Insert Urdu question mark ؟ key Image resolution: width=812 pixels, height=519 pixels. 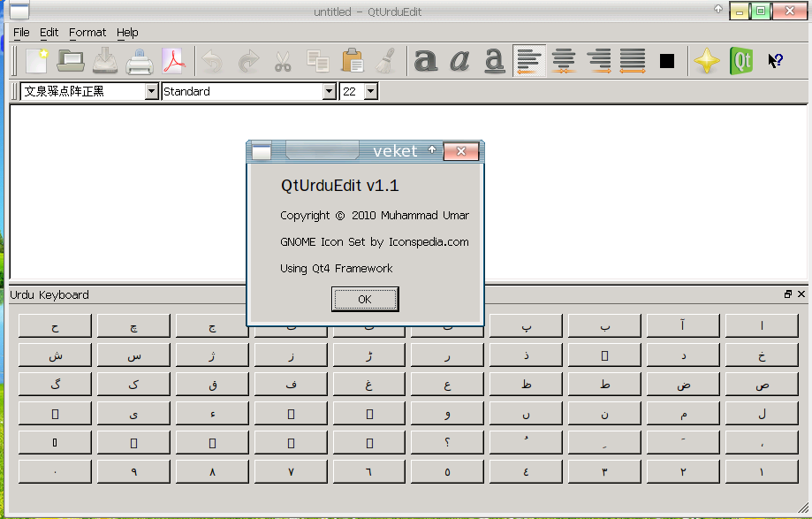pyautogui.click(x=447, y=442)
